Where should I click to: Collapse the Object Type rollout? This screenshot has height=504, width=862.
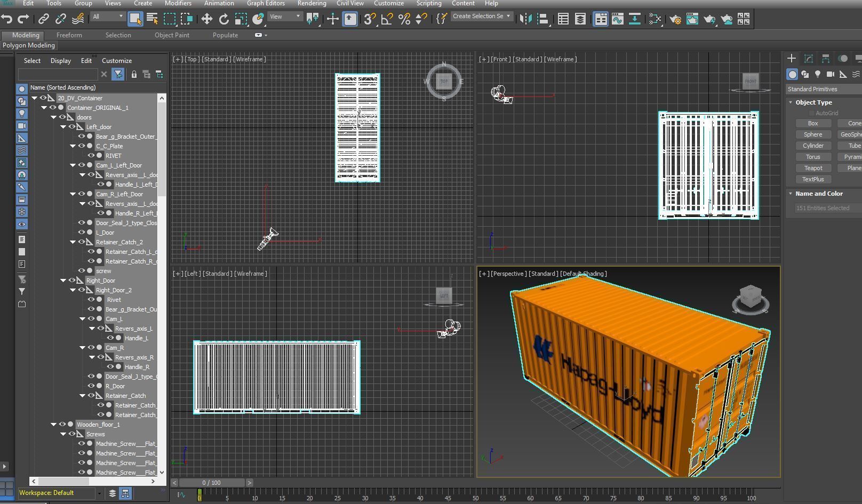tap(791, 102)
